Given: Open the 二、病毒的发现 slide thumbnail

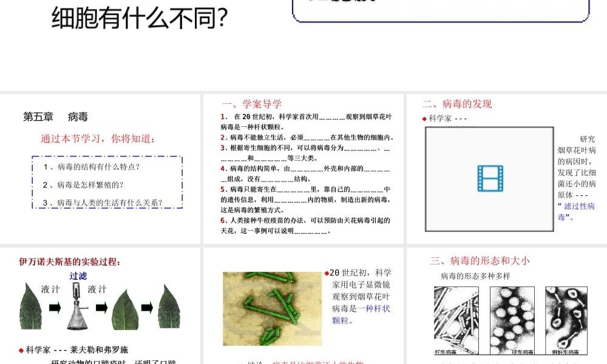Looking at the screenshot, I should [507, 169].
